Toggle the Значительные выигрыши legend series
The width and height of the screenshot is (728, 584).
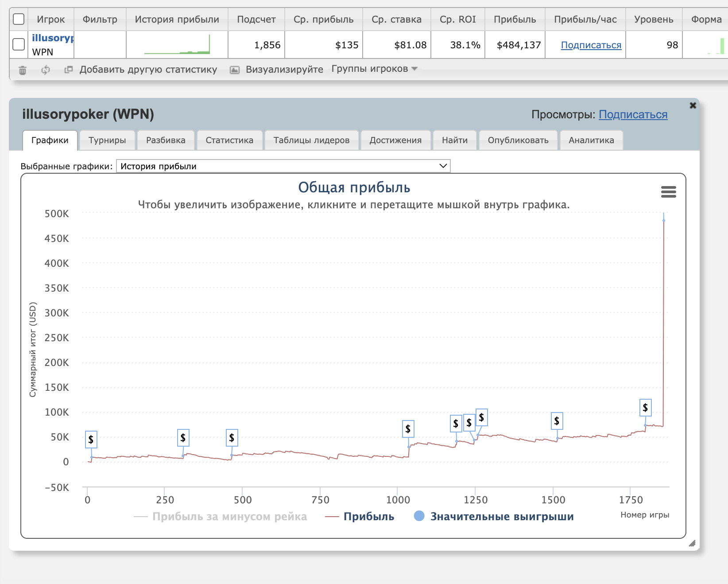(501, 517)
